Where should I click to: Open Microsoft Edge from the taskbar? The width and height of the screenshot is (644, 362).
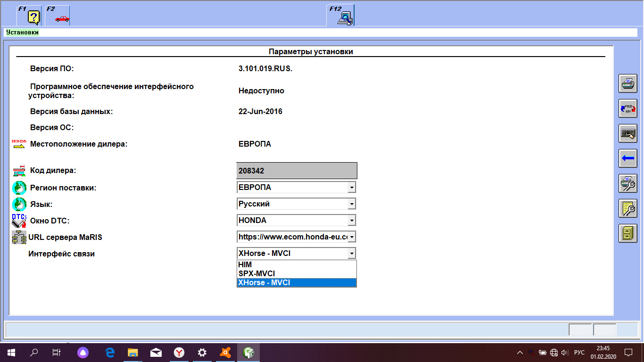[x=110, y=352]
